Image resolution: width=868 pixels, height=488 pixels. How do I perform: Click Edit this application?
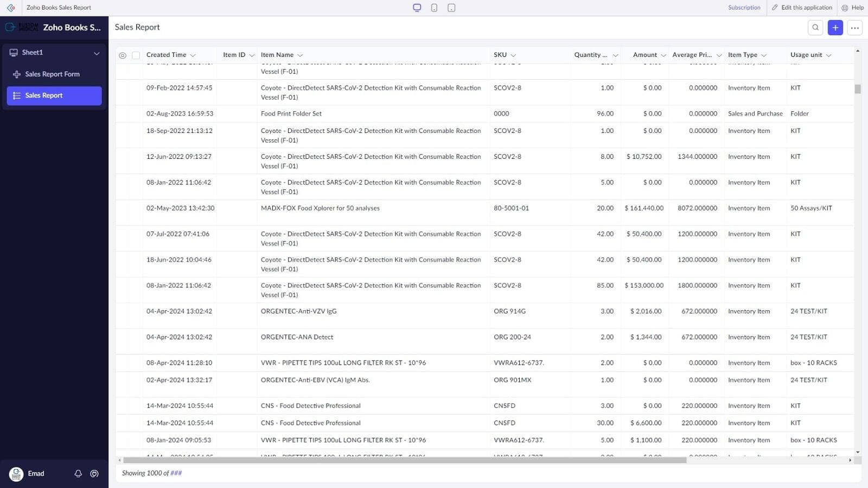(x=802, y=8)
